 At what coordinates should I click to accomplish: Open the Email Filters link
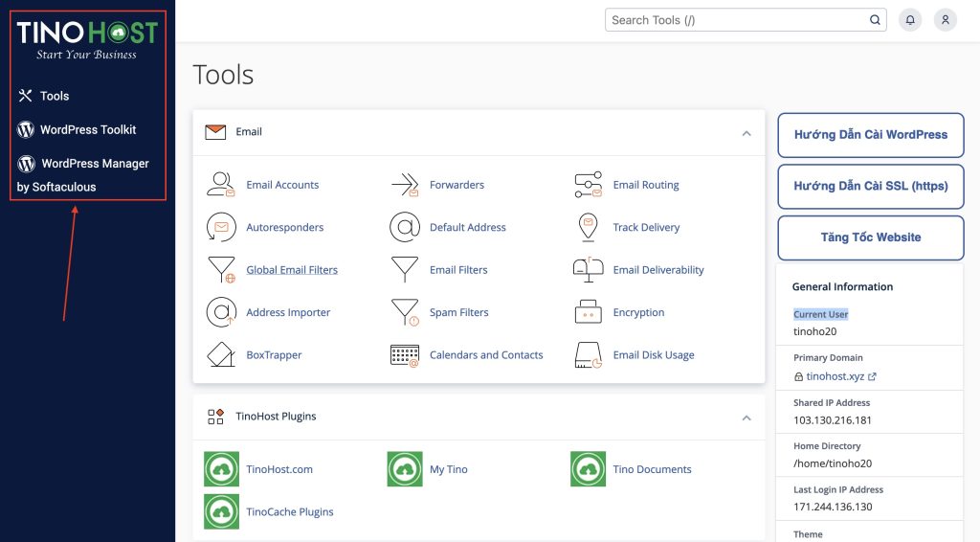pyautogui.click(x=458, y=269)
